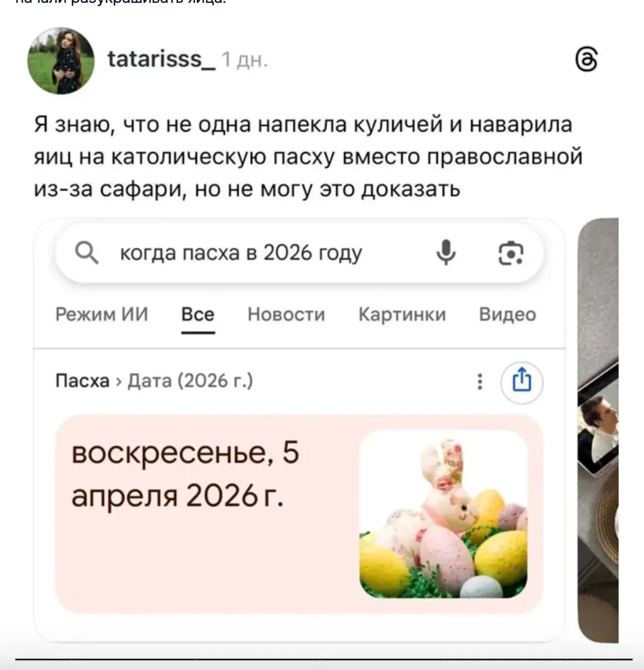Activate voice search microphone icon
This screenshot has height=670, width=644.
point(446,253)
